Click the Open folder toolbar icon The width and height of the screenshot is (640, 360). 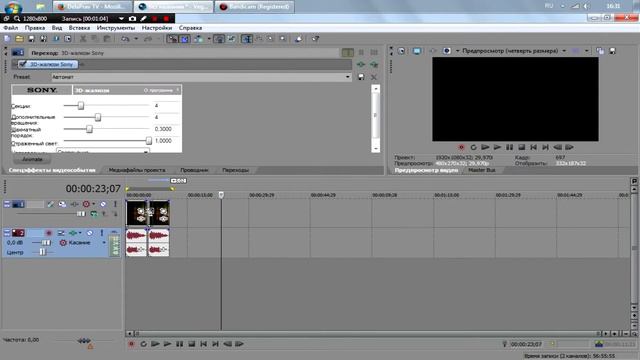click(x=19, y=39)
